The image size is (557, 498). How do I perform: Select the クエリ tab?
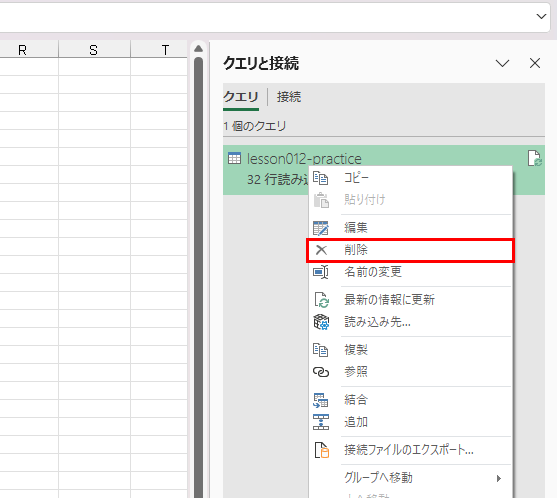pyautogui.click(x=241, y=97)
